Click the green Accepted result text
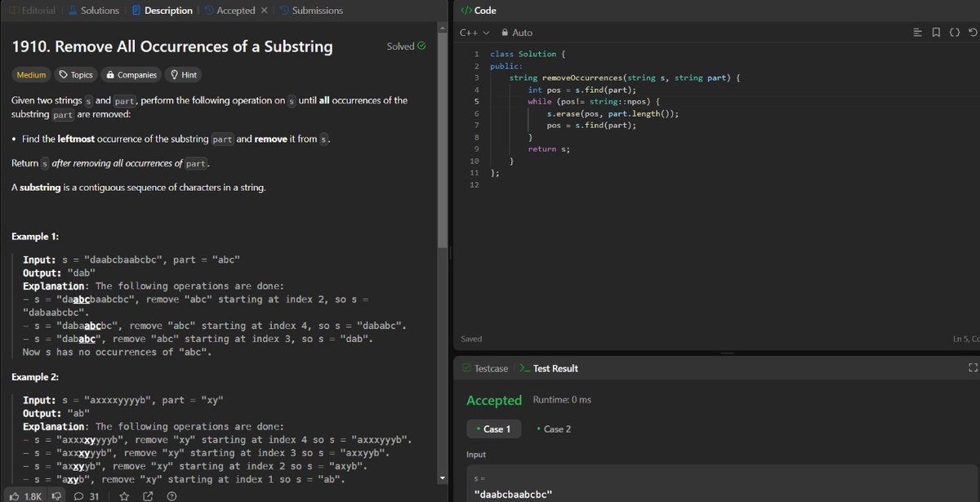This screenshot has width=980, height=502. 494,400
